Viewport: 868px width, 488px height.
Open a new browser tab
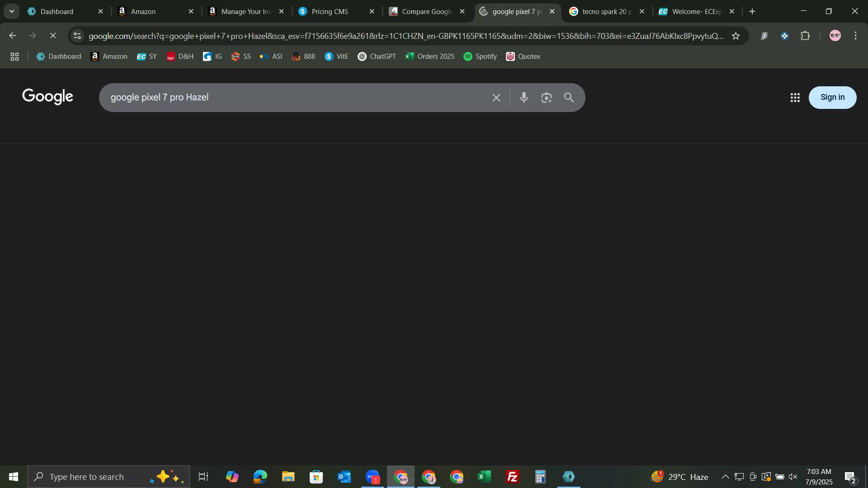(752, 12)
